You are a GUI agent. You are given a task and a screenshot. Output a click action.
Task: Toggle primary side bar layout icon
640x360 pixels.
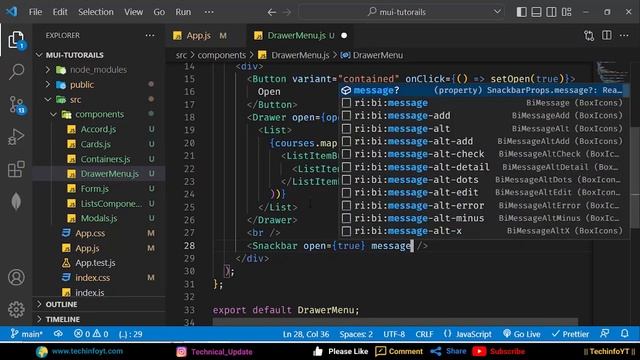coord(521,12)
